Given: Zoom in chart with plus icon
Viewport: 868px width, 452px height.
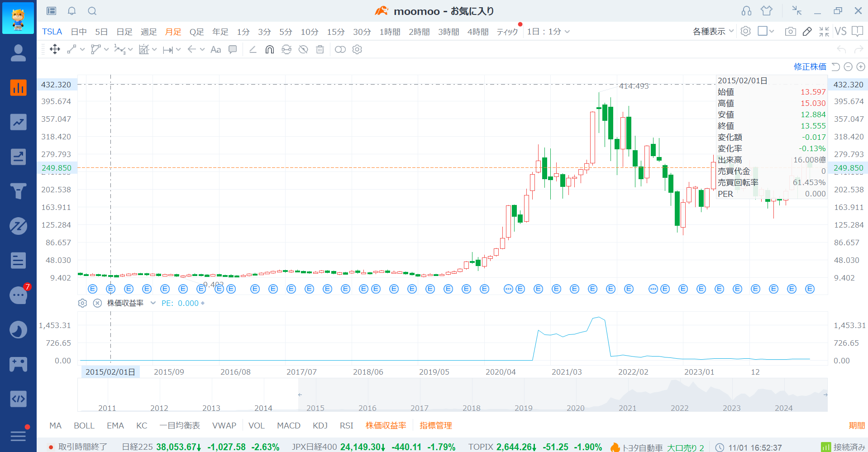Looking at the screenshot, I should click(x=860, y=67).
